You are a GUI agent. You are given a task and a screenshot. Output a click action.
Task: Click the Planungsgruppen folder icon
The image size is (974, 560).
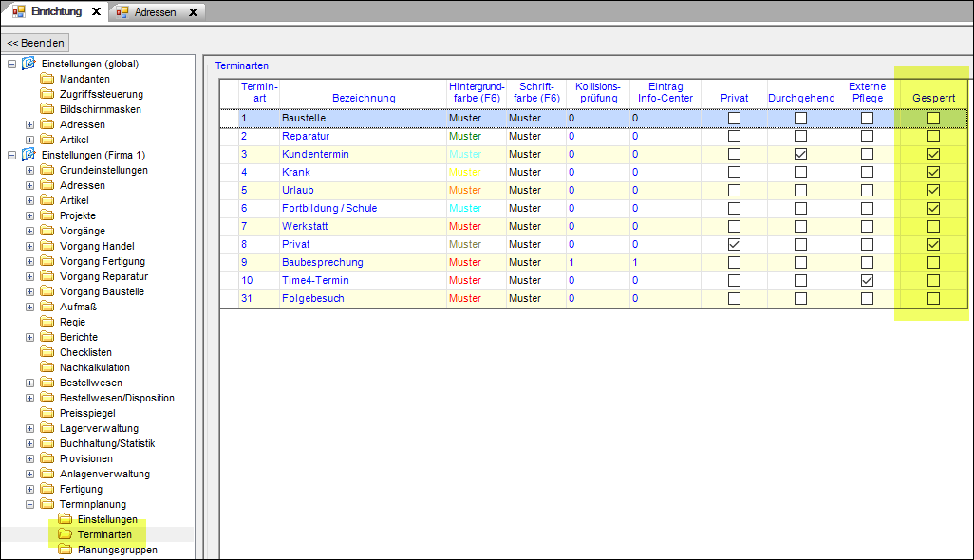(65, 550)
